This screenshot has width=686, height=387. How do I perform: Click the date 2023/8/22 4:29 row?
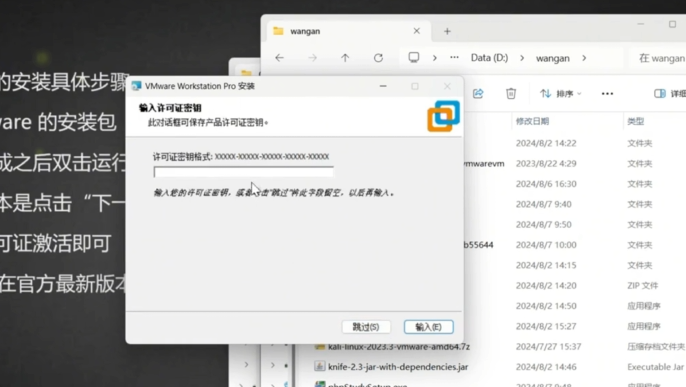[546, 164]
